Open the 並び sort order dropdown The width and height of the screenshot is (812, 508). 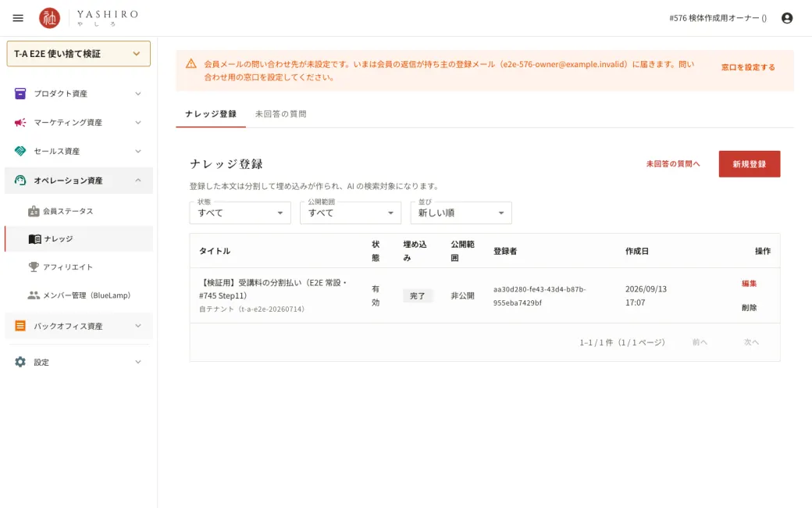(x=461, y=213)
